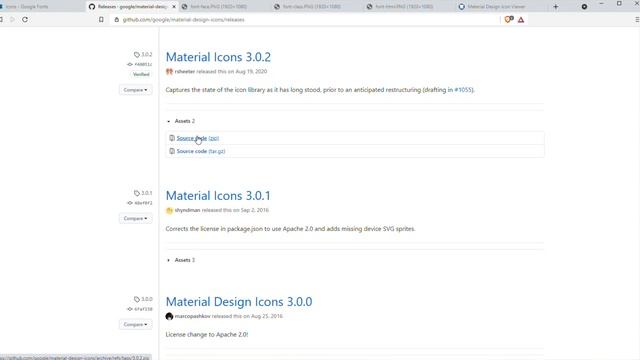Expand the Assets section under release 3.0.1
Image resolution: width=640 pixels, height=360 pixels.
tap(181, 260)
